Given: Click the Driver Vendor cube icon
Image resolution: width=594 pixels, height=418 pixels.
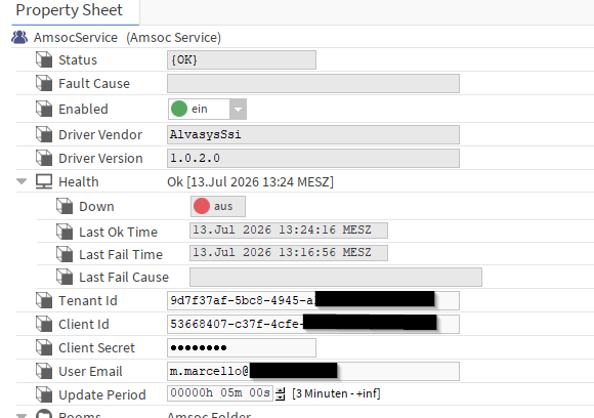Looking at the screenshot, I should tap(44, 135).
